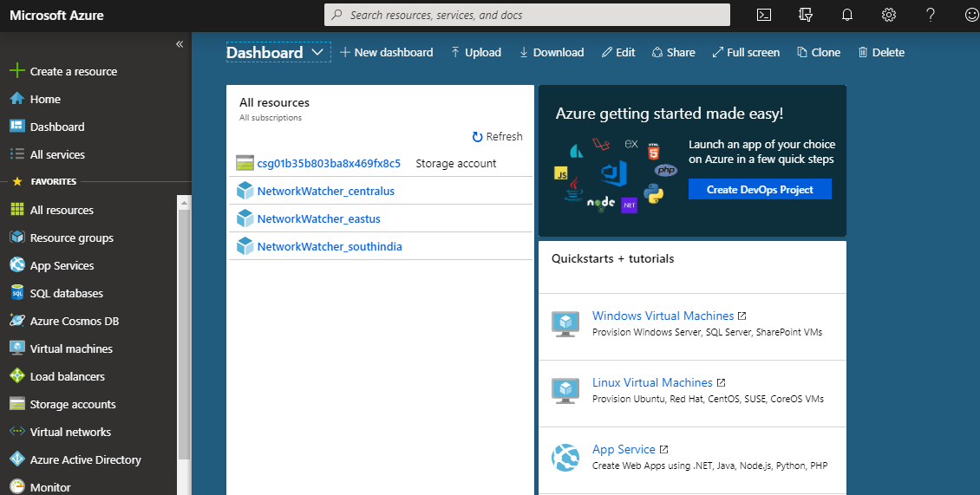Select Dashboard in the left menu

pyautogui.click(x=57, y=127)
